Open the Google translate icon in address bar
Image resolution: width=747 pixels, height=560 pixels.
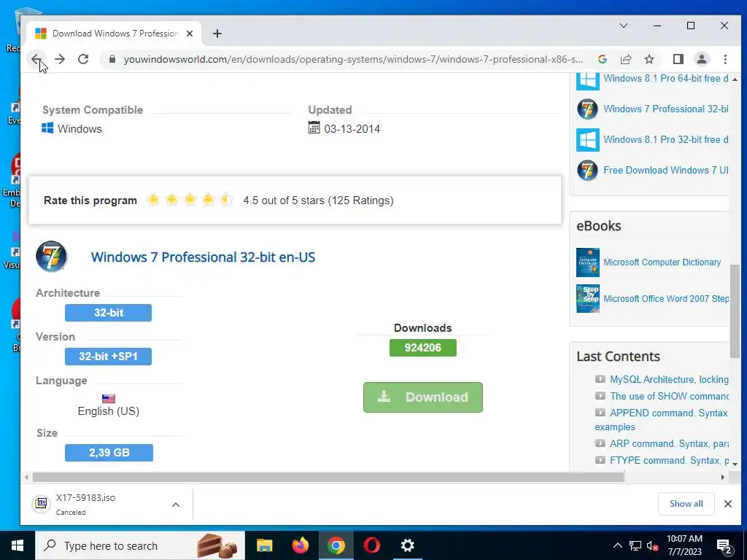coord(602,59)
